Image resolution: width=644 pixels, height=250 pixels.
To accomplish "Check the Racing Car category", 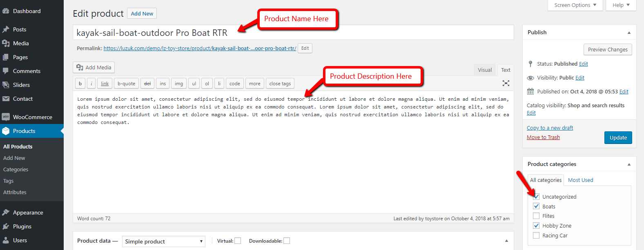I will tap(536, 235).
